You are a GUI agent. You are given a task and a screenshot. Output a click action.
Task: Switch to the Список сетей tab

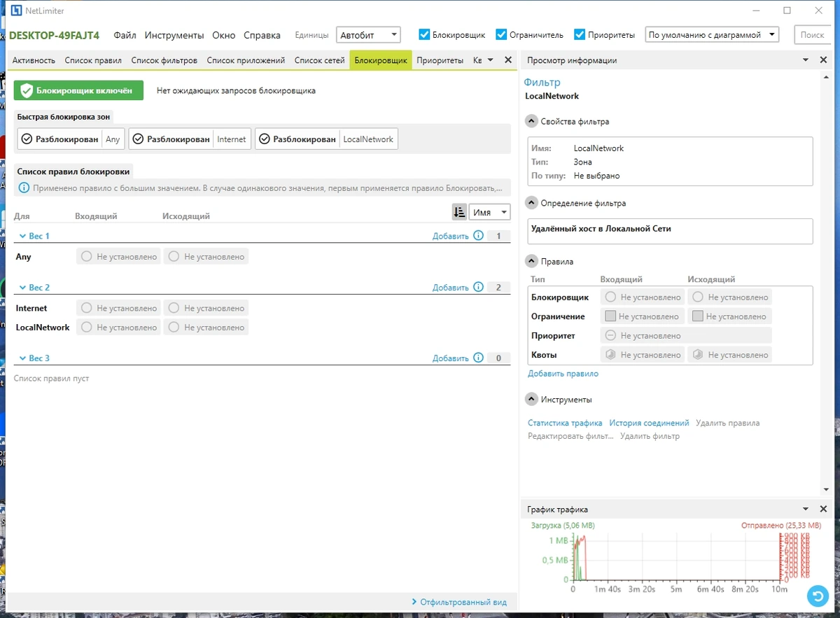320,60
